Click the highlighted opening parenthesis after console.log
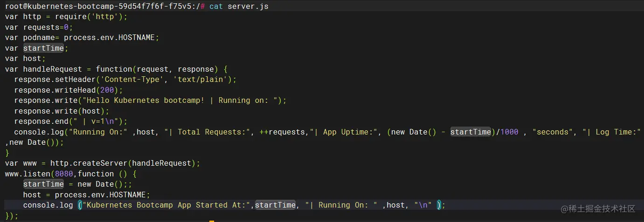Screen dimensions: 644x222 pyautogui.click(x=80, y=205)
